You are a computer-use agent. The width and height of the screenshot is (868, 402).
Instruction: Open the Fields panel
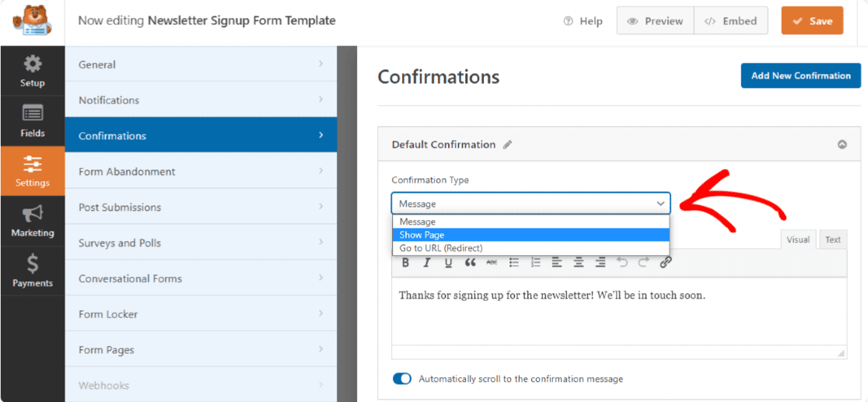click(33, 121)
